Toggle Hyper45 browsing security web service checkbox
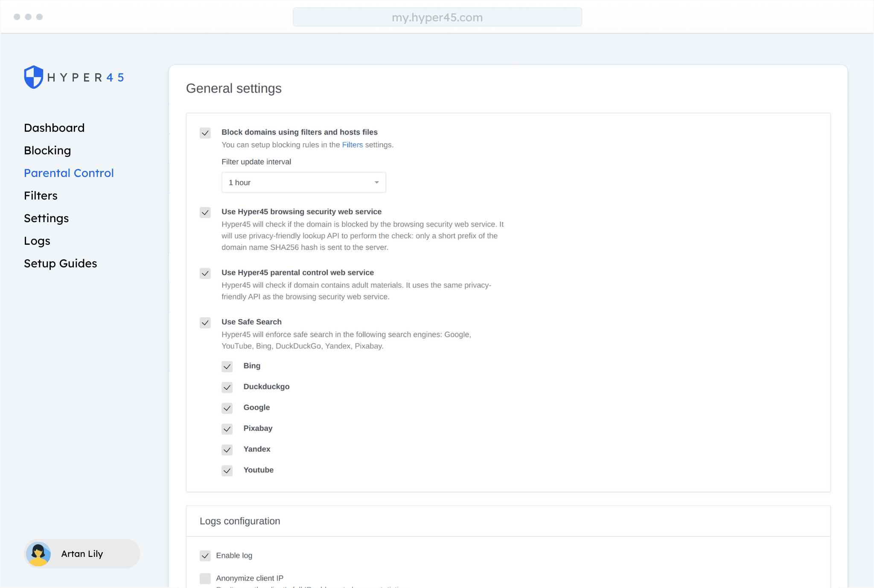The width and height of the screenshot is (874, 588). pyautogui.click(x=205, y=212)
